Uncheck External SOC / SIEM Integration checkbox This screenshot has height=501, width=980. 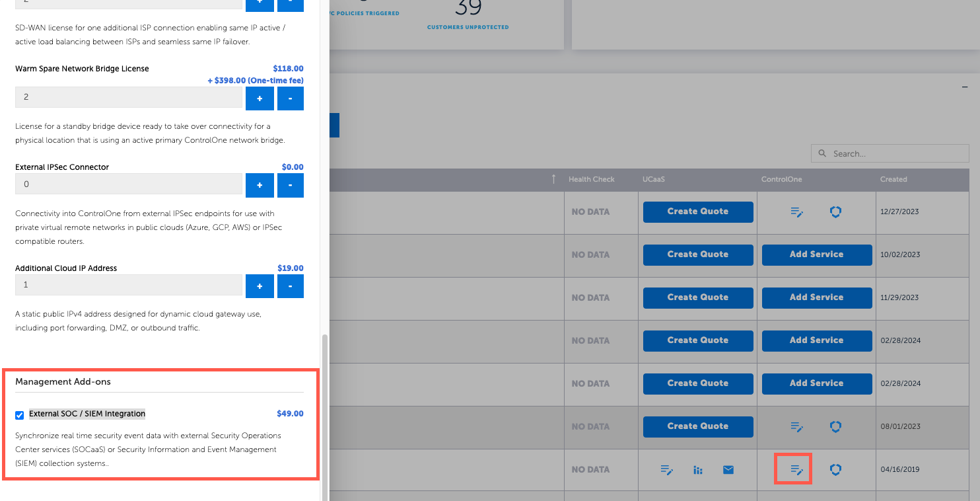click(x=19, y=415)
